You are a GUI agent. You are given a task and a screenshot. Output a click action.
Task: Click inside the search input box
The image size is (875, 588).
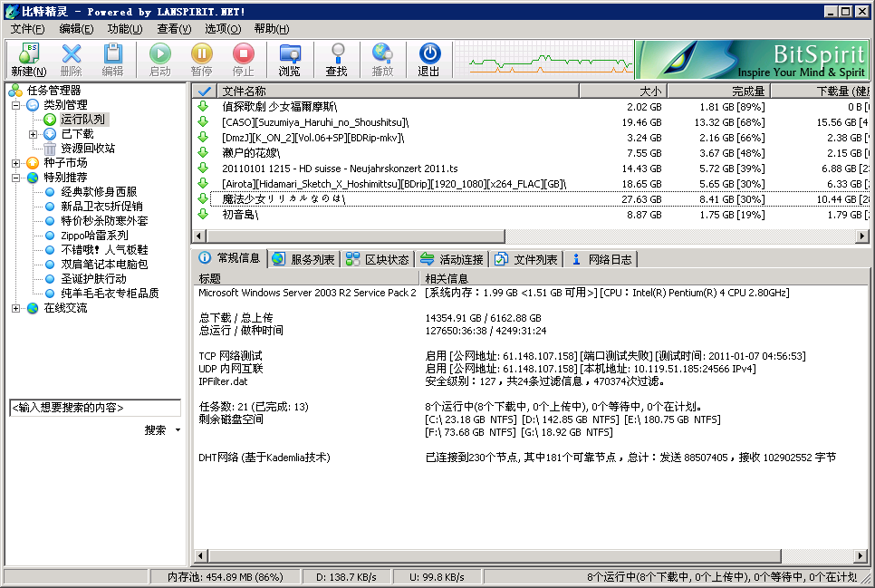[95, 407]
